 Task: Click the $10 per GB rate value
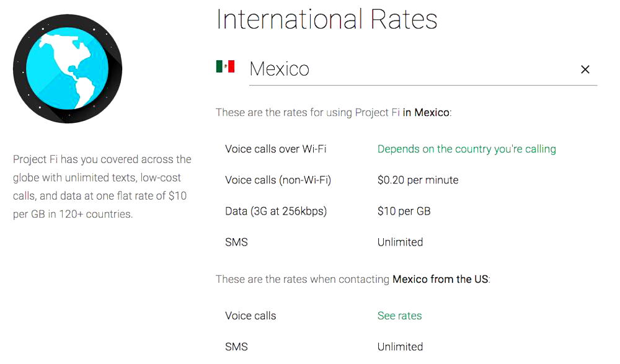[x=405, y=211]
